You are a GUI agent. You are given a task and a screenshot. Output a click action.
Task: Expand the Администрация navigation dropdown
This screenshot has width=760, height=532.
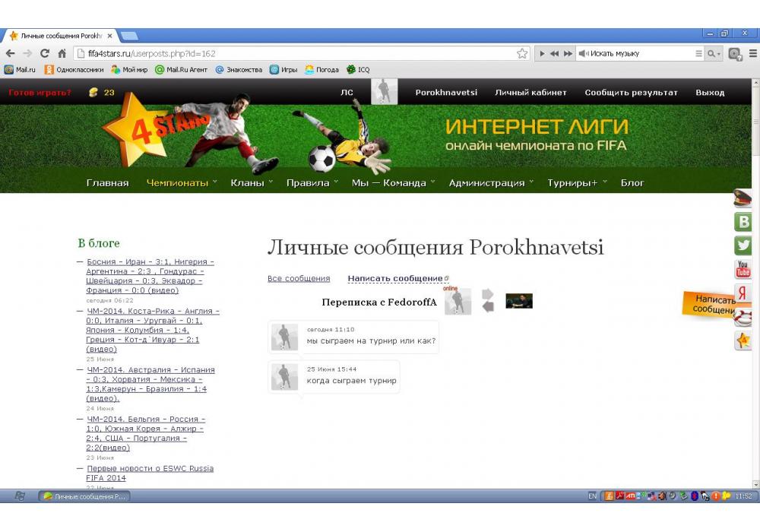[490, 183]
